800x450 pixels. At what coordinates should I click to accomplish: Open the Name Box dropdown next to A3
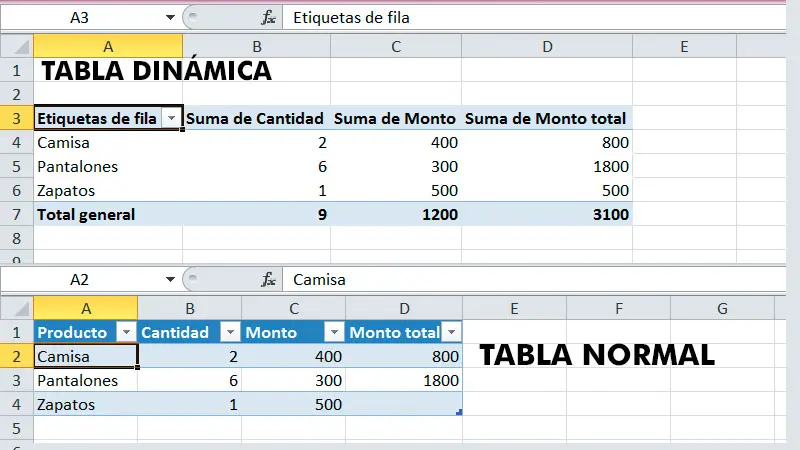tap(170, 18)
